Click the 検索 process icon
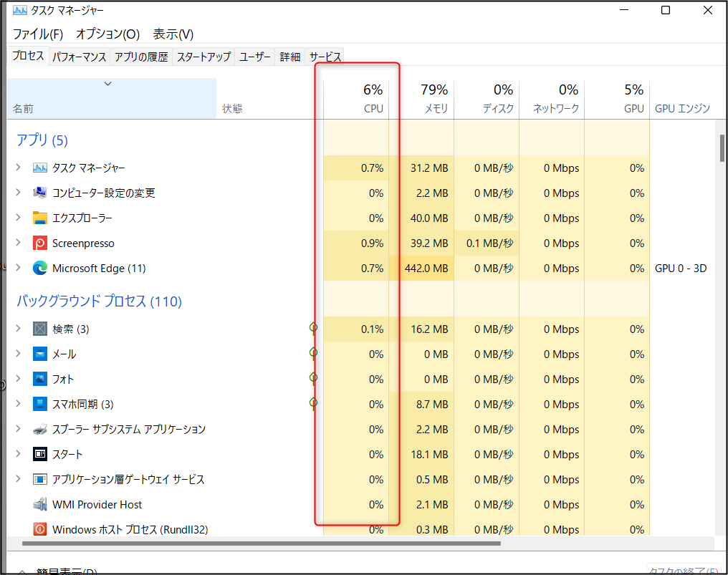The width and height of the screenshot is (728, 575). (40, 329)
